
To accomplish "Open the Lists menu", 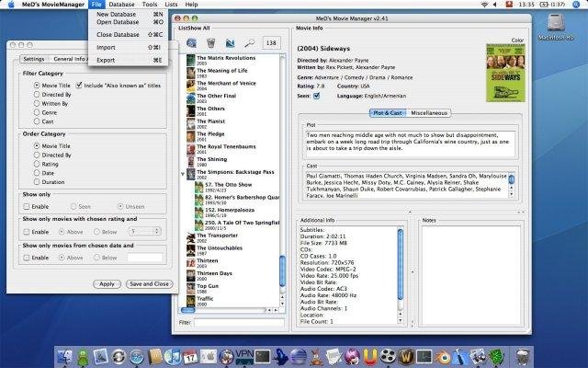I will tap(171, 4).
